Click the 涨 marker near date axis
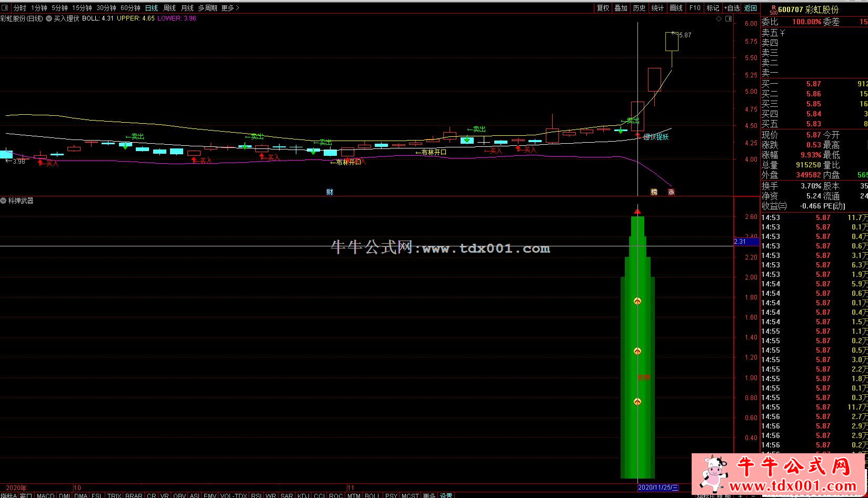Screen dimensions: 868x498 pyautogui.click(x=671, y=192)
